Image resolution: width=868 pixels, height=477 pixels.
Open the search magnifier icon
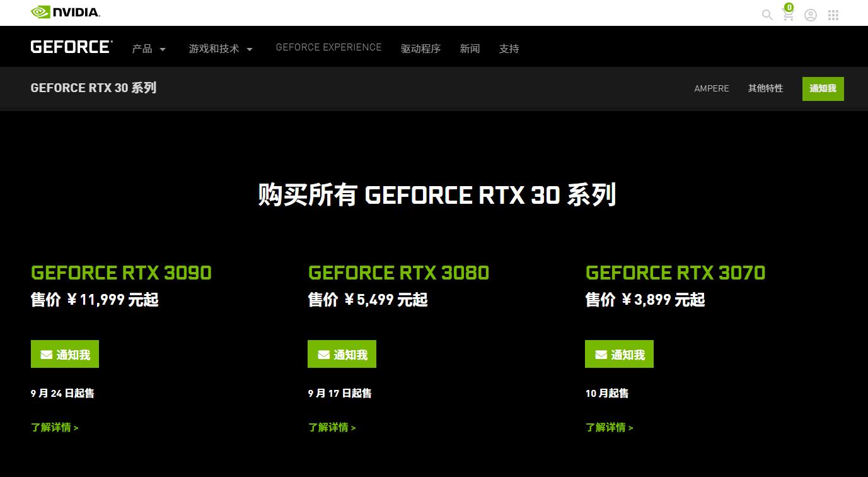click(x=767, y=15)
